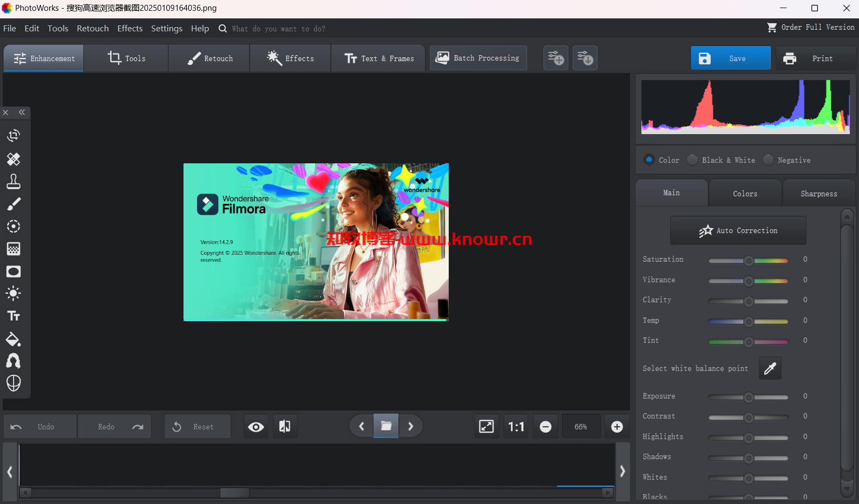Select the Adjustment Brush tool

pyautogui.click(x=14, y=204)
